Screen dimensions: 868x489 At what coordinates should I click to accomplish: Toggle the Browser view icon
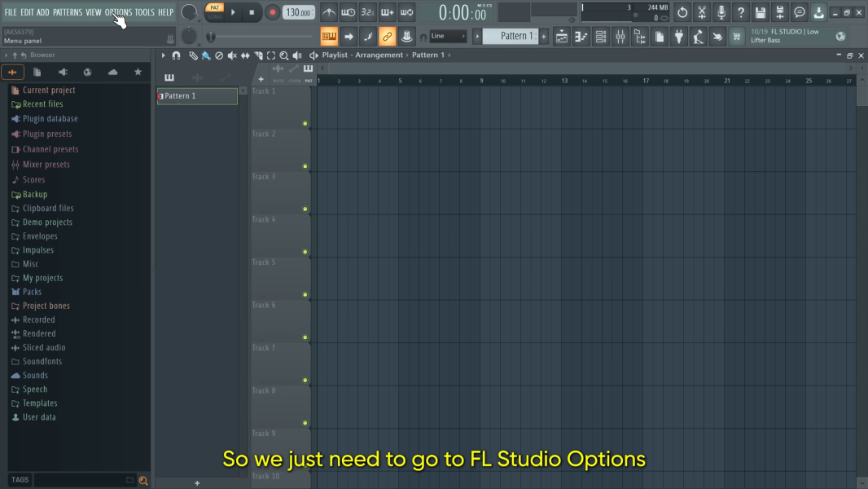pos(640,37)
